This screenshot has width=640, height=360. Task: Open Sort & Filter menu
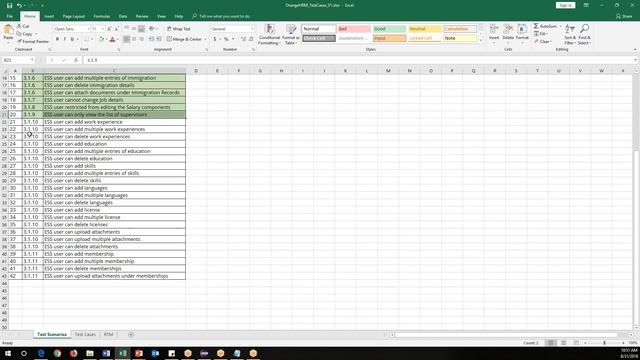[569, 34]
